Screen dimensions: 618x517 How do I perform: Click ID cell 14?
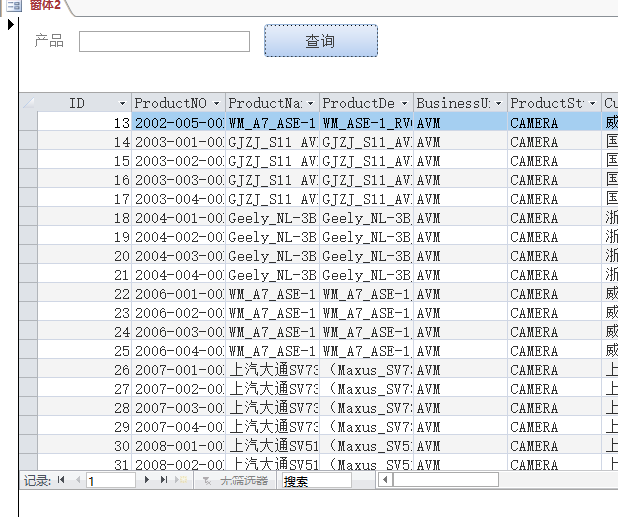[84, 141]
